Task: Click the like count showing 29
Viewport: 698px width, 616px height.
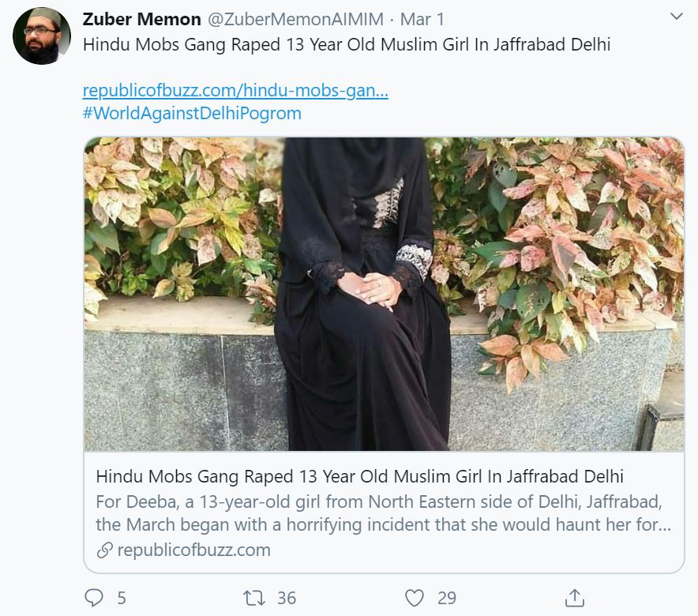Action: pos(446,599)
